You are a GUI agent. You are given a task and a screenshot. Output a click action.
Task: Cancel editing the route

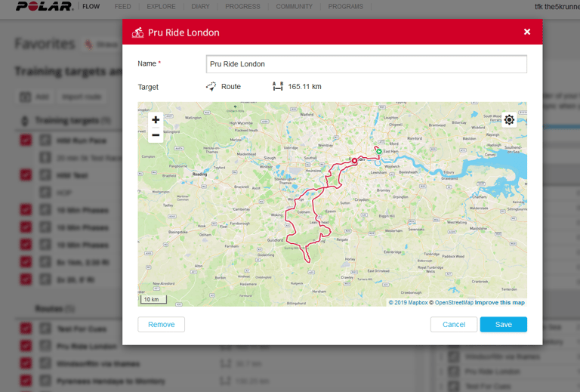pos(454,324)
